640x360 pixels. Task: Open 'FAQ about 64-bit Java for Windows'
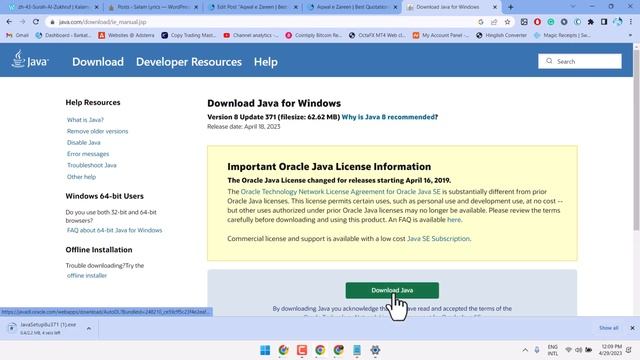115,230
